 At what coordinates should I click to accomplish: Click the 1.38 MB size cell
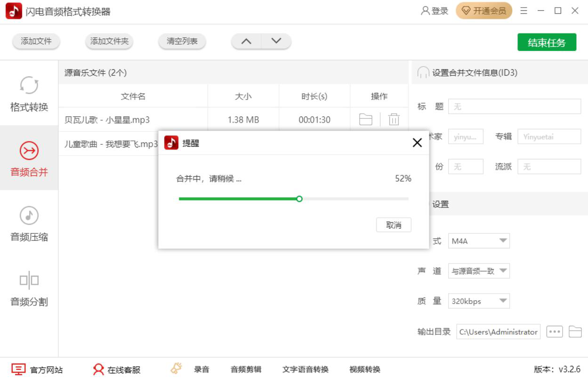coord(243,120)
